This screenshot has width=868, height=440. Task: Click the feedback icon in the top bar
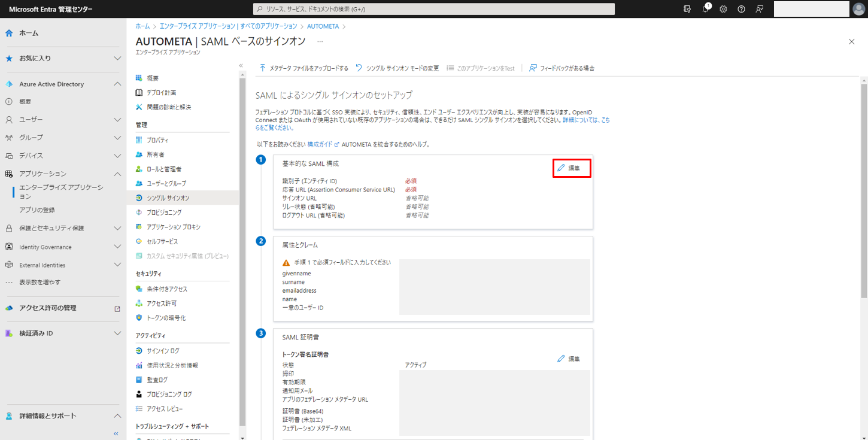point(760,9)
